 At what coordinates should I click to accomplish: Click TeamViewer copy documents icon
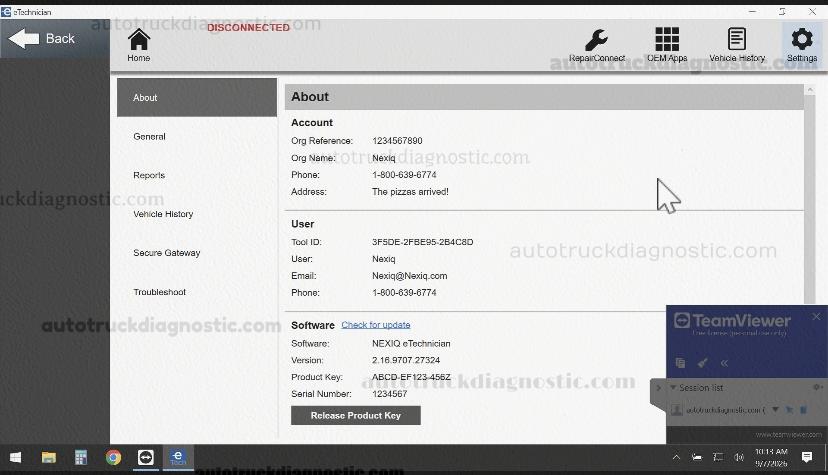[680, 363]
